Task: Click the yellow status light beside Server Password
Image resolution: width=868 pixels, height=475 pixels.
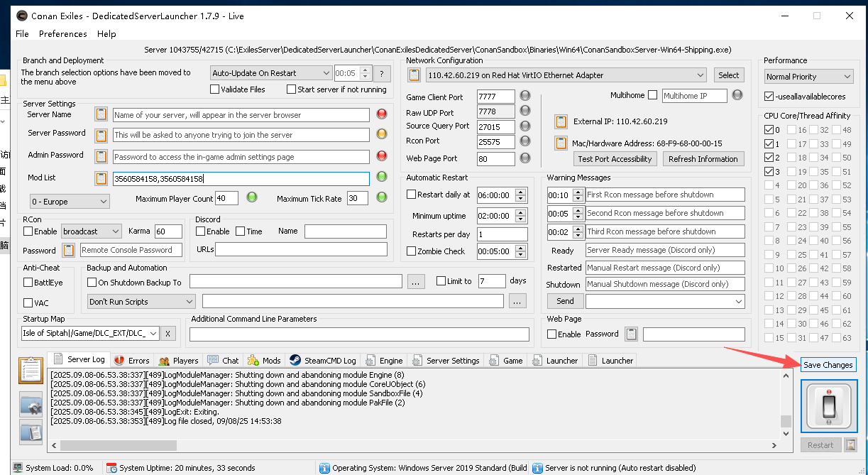Action: pyautogui.click(x=382, y=133)
